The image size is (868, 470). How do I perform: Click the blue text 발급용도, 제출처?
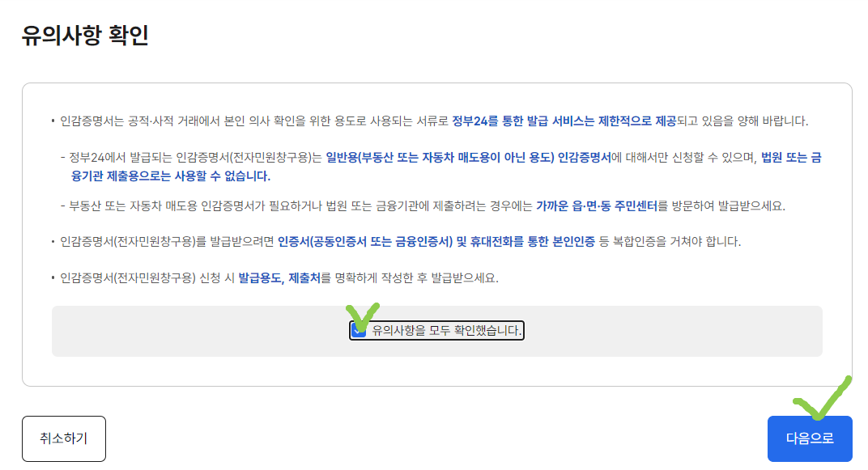tap(279, 278)
